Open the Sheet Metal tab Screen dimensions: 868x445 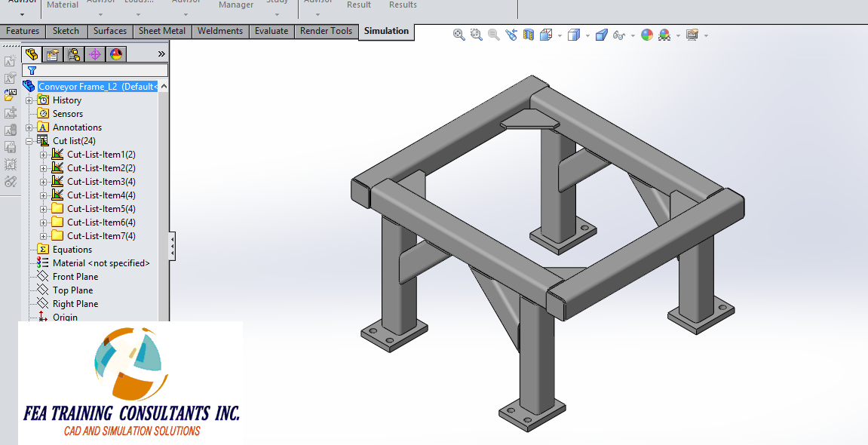click(162, 31)
